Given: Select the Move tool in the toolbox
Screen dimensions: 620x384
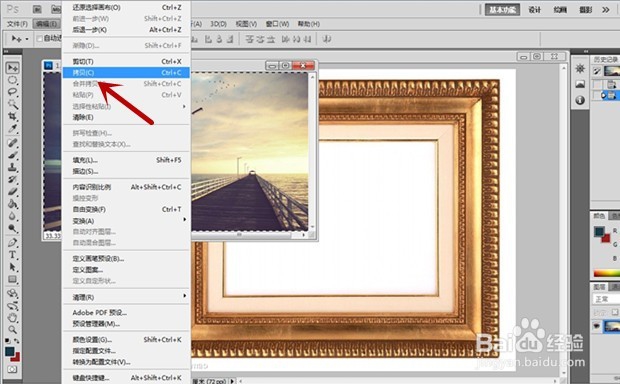Looking at the screenshot, I should [x=13, y=68].
